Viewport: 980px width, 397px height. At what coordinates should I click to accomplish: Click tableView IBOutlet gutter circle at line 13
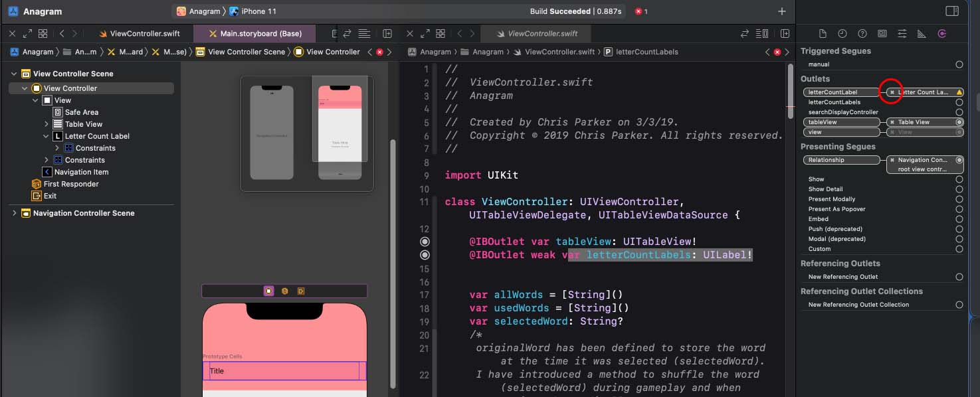point(425,242)
